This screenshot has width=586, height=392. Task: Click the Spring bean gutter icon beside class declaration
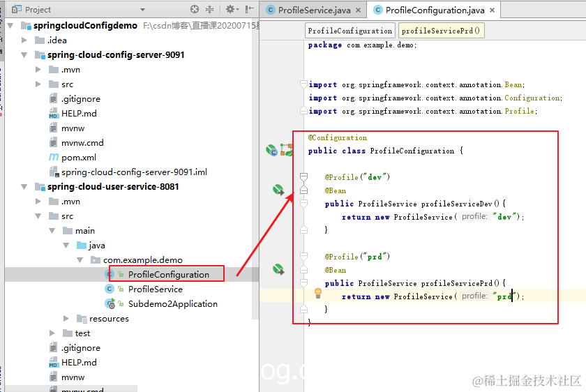tap(271, 150)
